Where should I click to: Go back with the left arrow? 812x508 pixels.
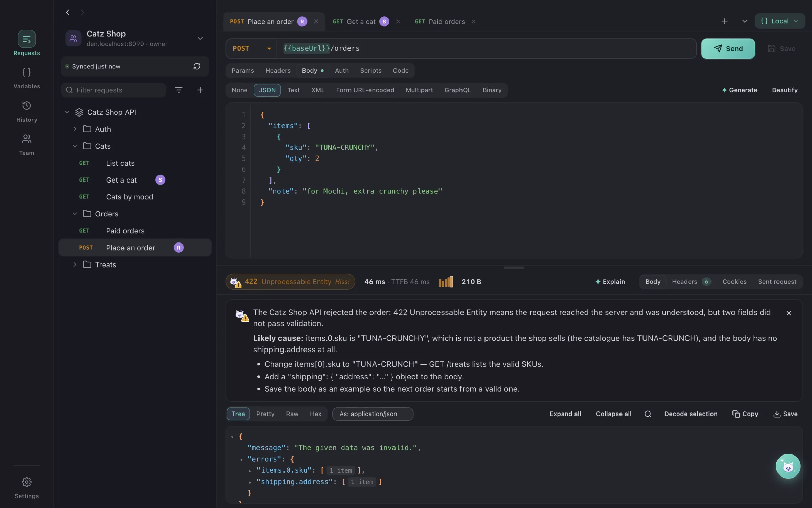(x=68, y=13)
